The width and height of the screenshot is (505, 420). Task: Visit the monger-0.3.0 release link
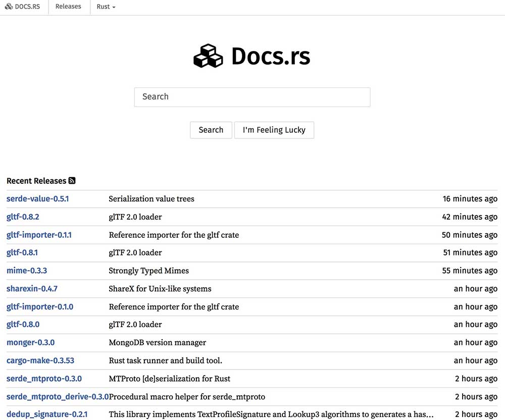pyautogui.click(x=30, y=342)
